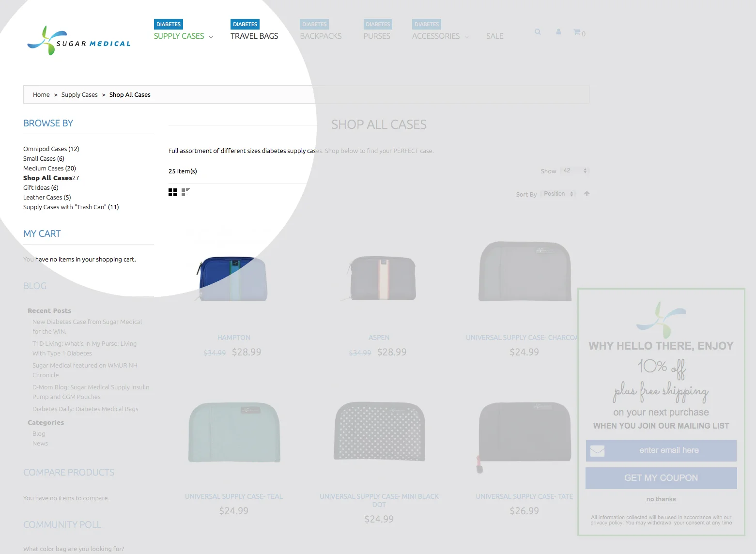The height and width of the screenshot is (554, 756).
Task: Open Supply Cases in the top navigation
Action: (179, 36)
